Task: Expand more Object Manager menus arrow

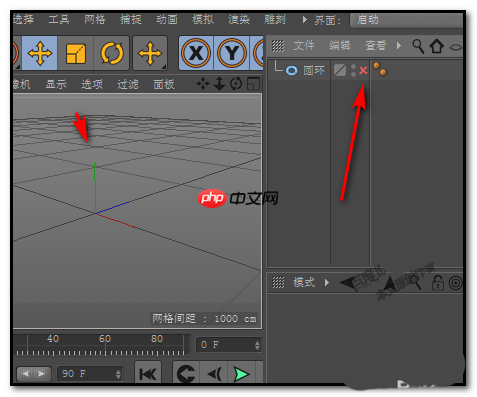Action: (x=399, y=46)
